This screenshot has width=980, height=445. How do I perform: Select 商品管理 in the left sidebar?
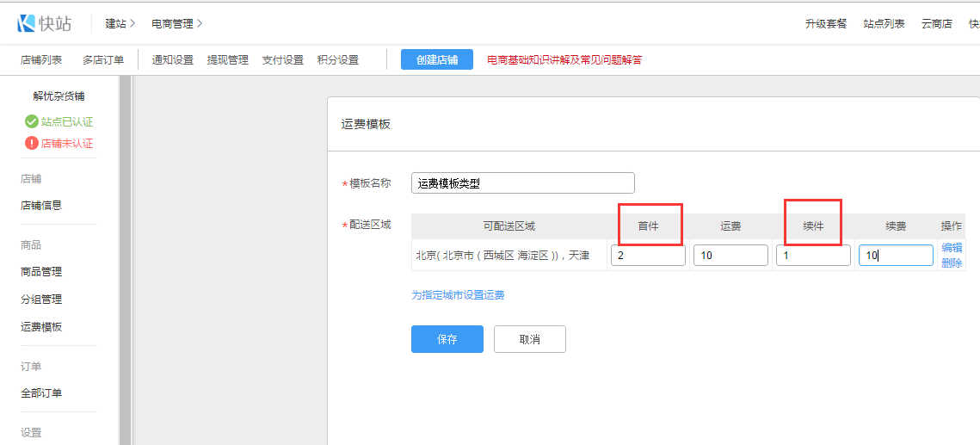pyautogui.click(x=41, y=272)
